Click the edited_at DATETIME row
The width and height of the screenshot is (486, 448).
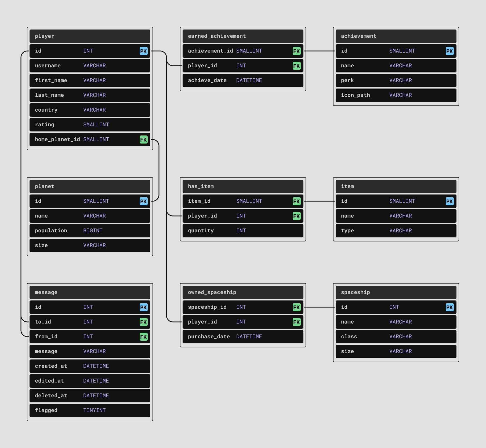(90, 381)
